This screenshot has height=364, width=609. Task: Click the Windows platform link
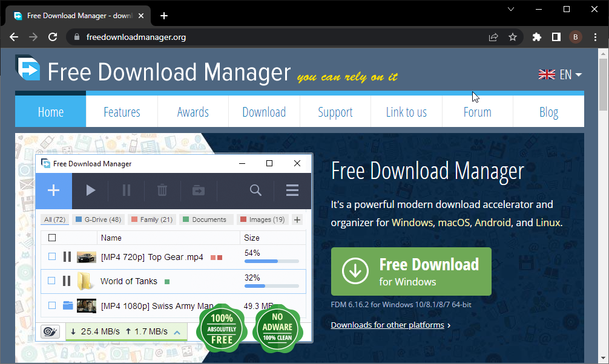[412, 223]
